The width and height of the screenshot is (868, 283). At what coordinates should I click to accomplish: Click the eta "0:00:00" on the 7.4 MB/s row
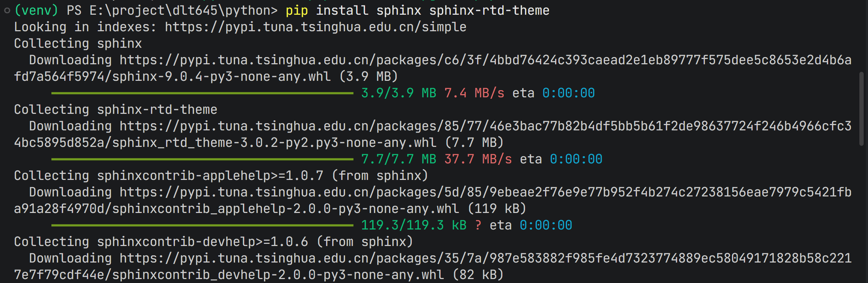568,93
